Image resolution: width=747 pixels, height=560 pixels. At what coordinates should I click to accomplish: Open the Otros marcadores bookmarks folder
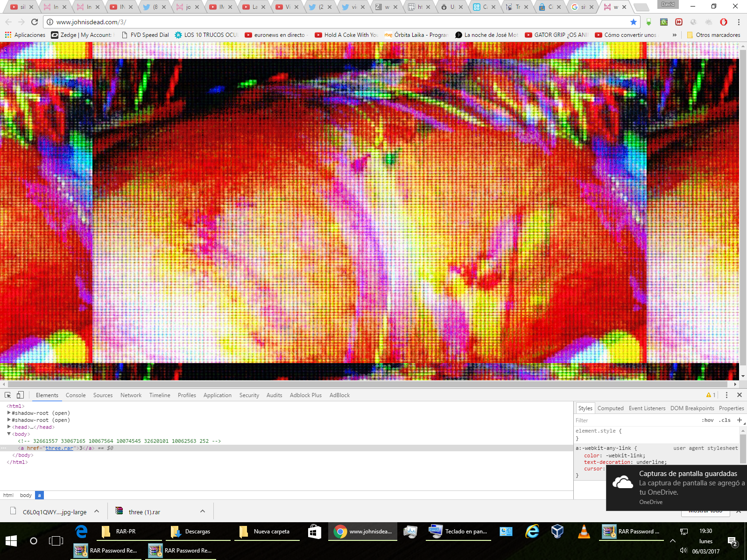point(713,35)
